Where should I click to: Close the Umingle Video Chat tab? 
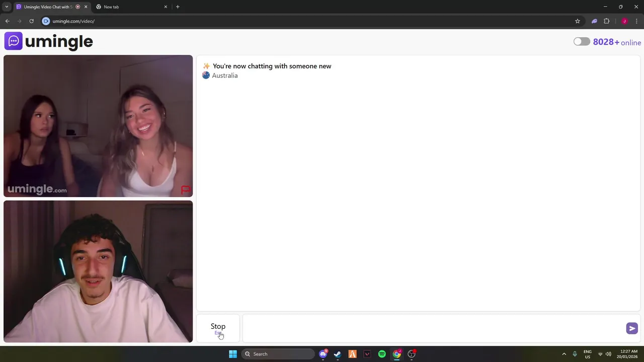coord(86,7)
